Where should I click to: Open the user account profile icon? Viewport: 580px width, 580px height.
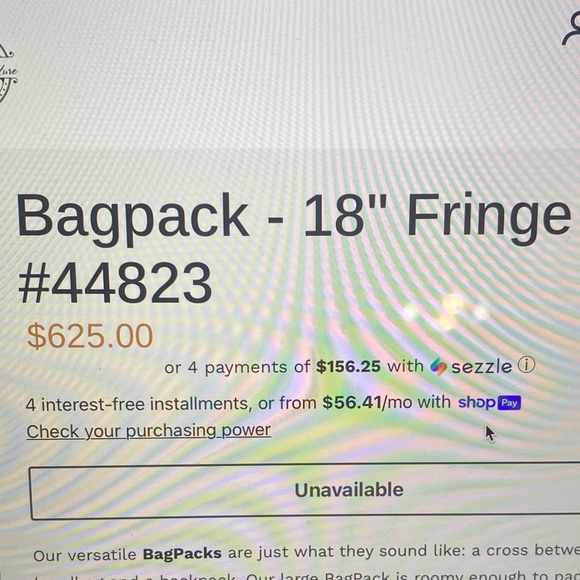coord(571,30)
